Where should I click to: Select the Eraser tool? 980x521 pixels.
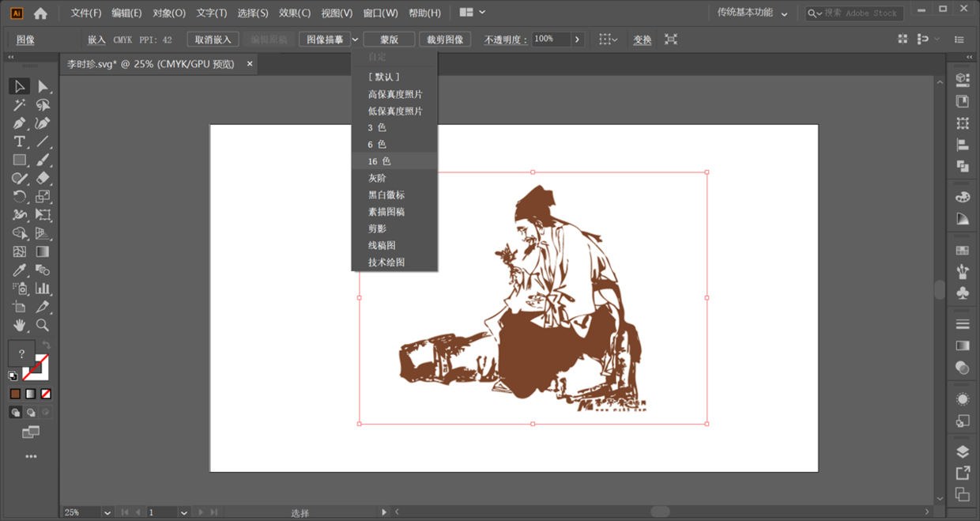[x=43, y=179]
